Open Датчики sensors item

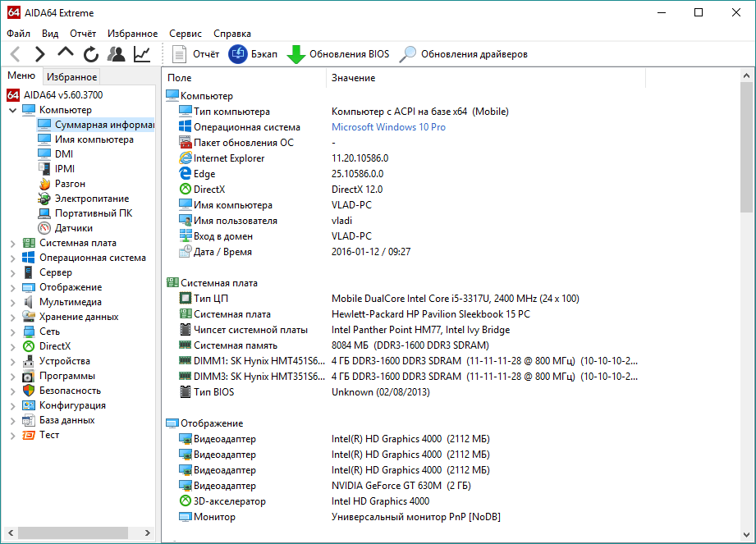[74, 228]
